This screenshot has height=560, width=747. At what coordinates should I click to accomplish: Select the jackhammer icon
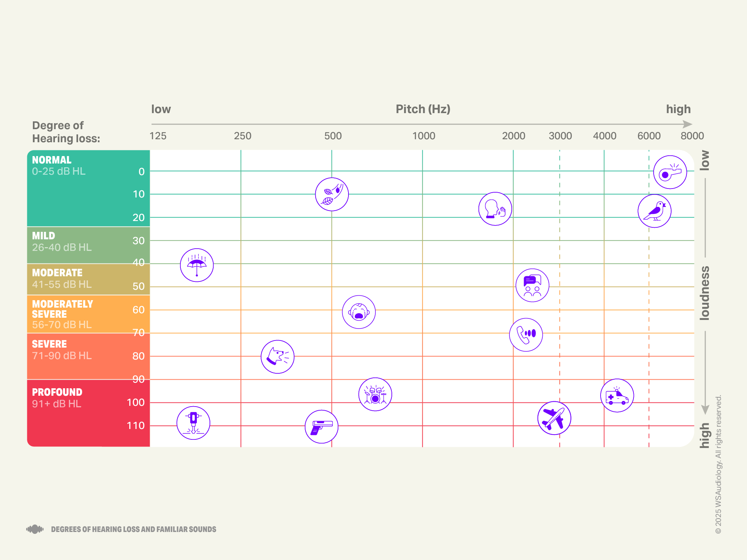[x=193, y=423]
